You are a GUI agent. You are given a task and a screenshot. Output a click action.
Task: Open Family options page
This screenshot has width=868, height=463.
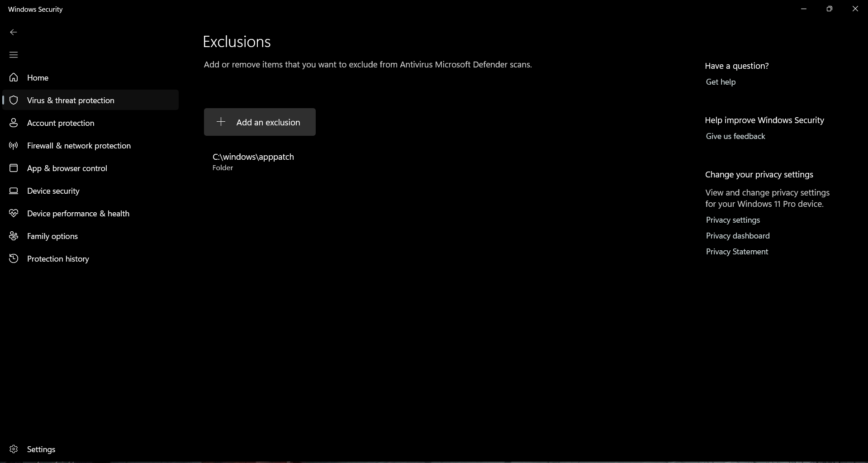pos(90,236)
